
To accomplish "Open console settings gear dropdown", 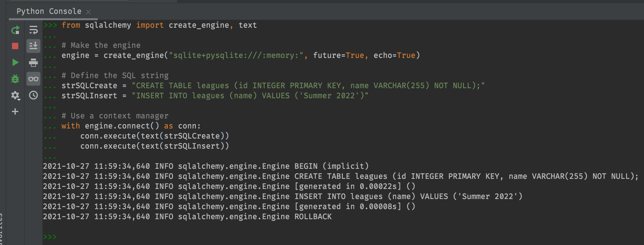I will click(x=15, y=95).
